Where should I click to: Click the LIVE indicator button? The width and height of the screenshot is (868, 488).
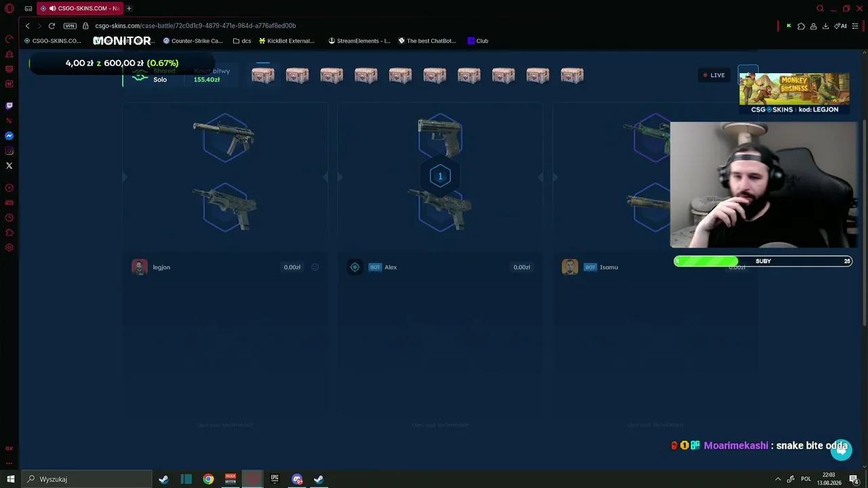(713, 75)
